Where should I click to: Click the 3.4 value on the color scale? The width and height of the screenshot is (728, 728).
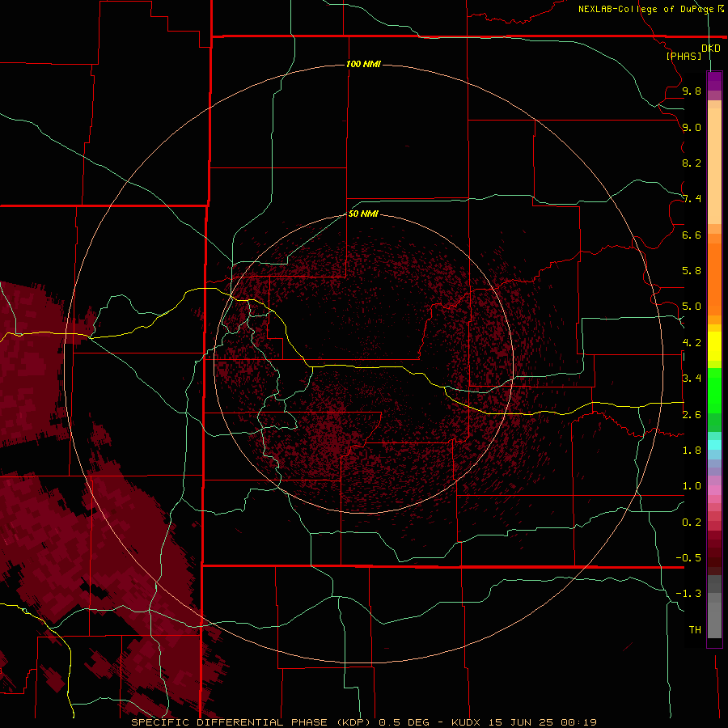pos(692,379)
